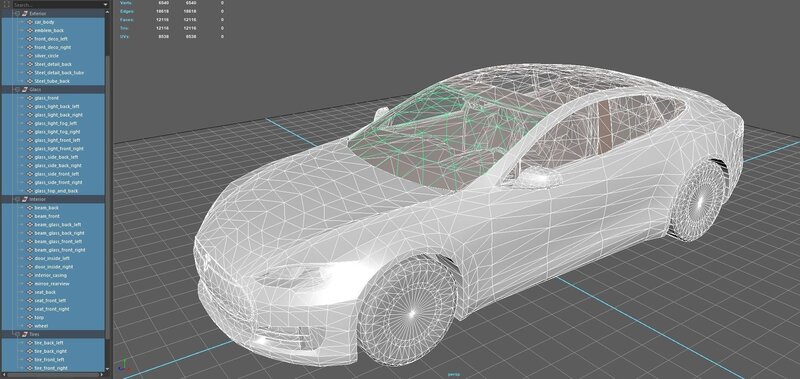Screen dimensions: 800x379
Task: Open the search filter dropdown arrow
Action: coord(106,4)
